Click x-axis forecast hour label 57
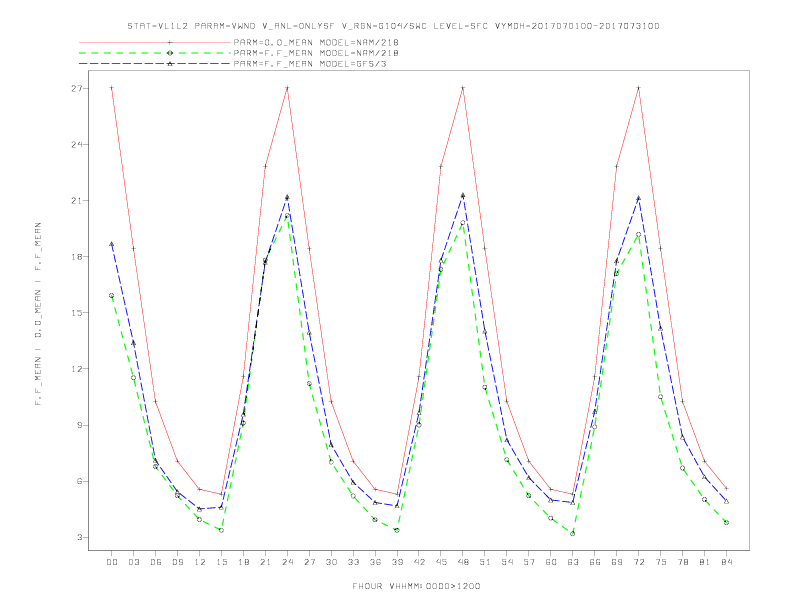Image resolution: width=792 pixels, height=612 pixels. coord(529,562)
